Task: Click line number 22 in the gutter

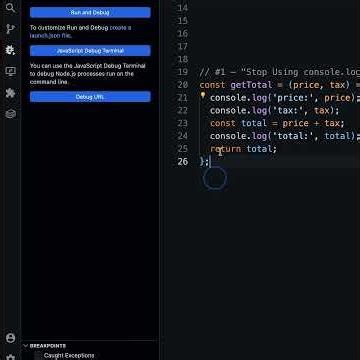Action: click(183, 110)
